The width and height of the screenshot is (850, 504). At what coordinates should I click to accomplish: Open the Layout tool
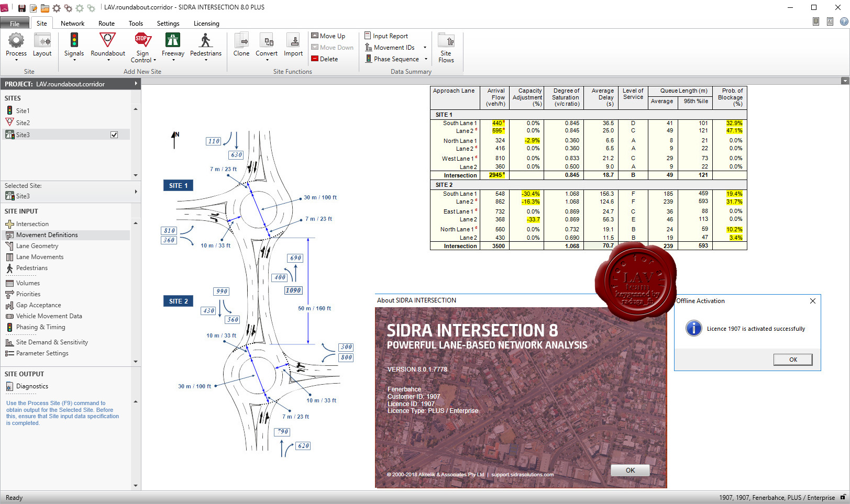click(42, 46)
